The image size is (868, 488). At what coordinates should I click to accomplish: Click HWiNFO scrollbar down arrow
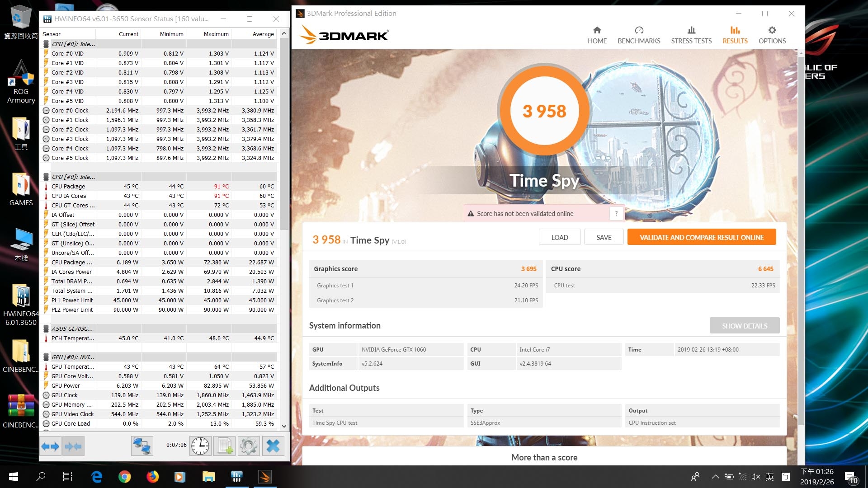point(284,426)
